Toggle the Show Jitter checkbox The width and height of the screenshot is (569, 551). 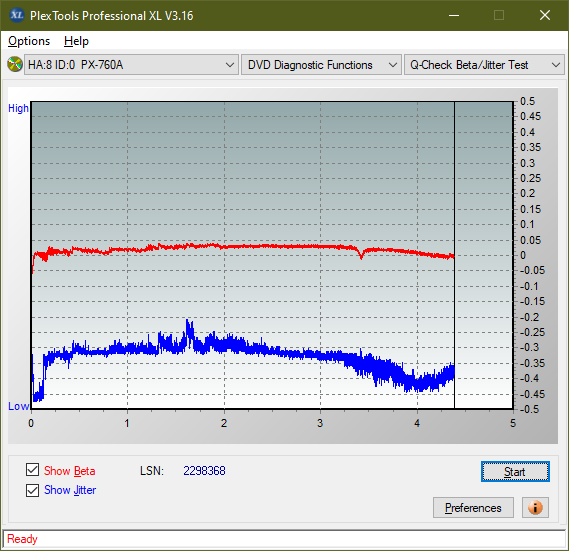(32, 490)
